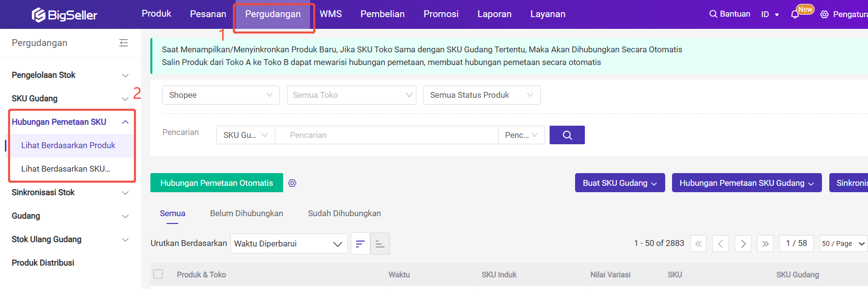
Task: Open the Semua Status Produk dropdown
Action: click(x=482, y=95)
